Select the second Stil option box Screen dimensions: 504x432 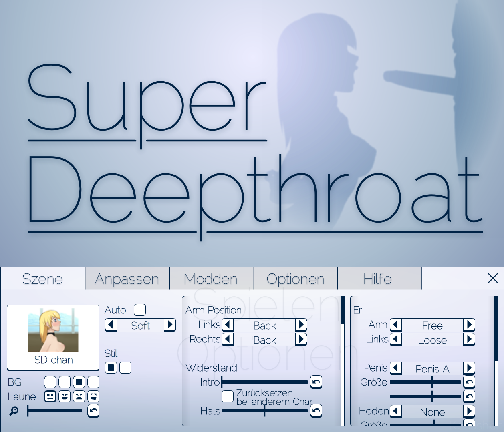125,368
